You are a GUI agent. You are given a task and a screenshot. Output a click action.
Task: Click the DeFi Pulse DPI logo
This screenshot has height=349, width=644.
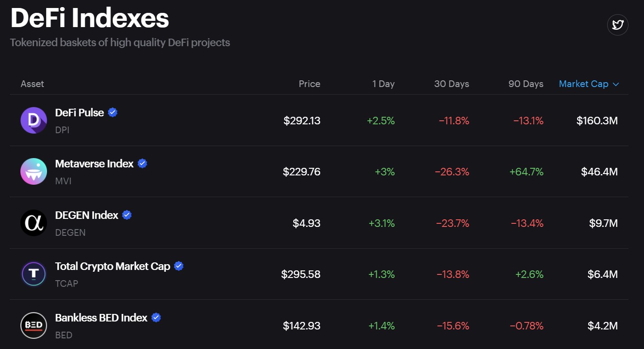pyautogui.click(x=34, y=120)
